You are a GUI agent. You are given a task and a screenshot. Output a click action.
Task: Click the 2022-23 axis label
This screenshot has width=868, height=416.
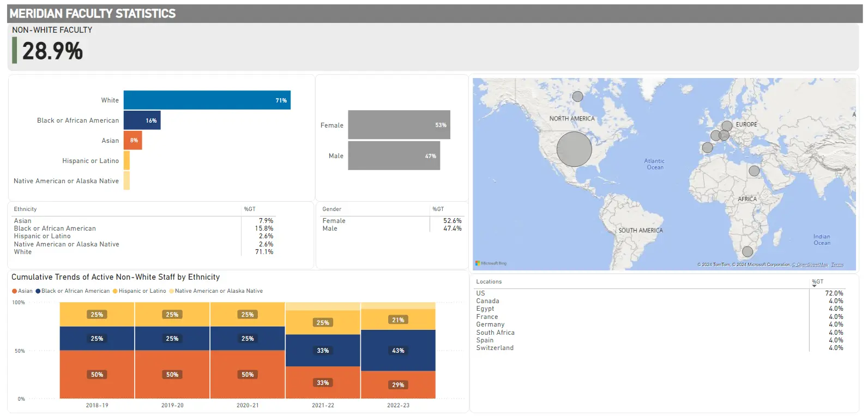[x=398, y=406]
